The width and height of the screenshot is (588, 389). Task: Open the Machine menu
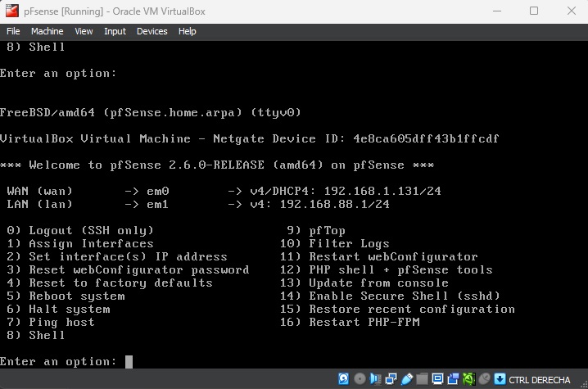click(x=47, y=31)
